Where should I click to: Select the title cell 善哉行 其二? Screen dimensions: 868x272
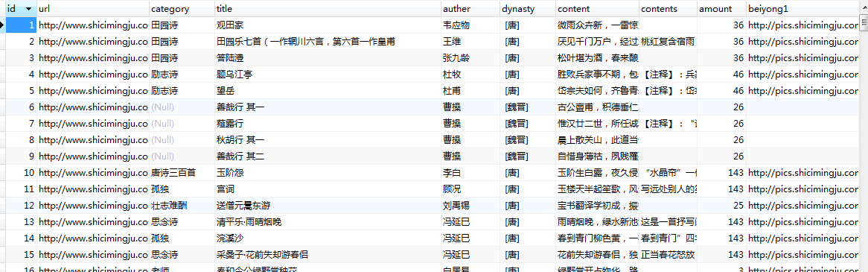(x=328, y=156)
